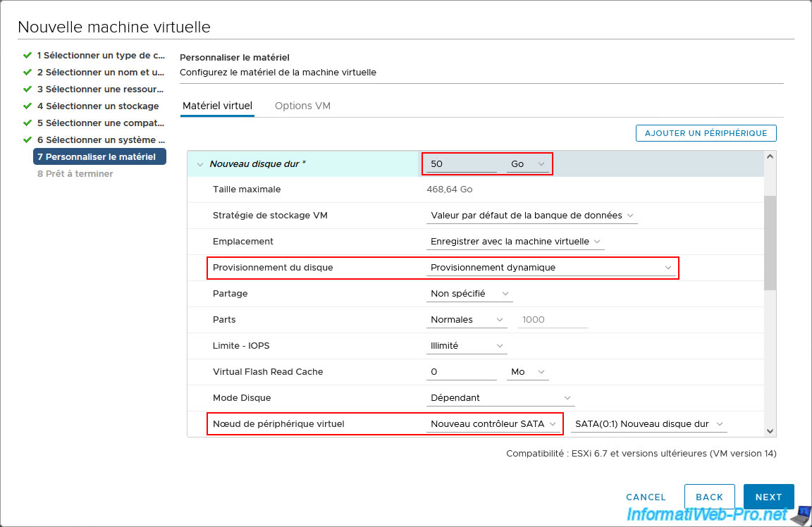812x527 pixels.
Task: Open SATA(0:1) Nouveau disque dur dropdown
Action: [649, 424]
